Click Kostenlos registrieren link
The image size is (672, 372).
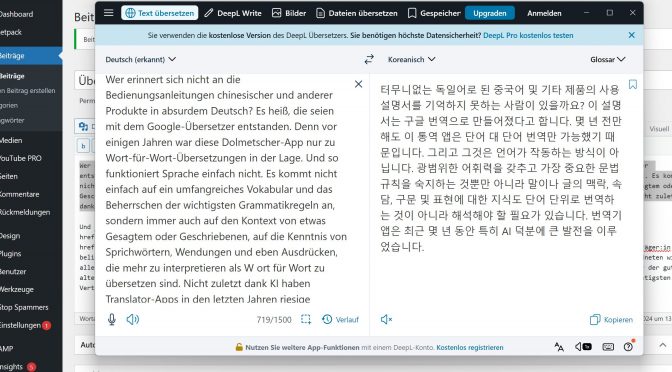click(470, 348)
